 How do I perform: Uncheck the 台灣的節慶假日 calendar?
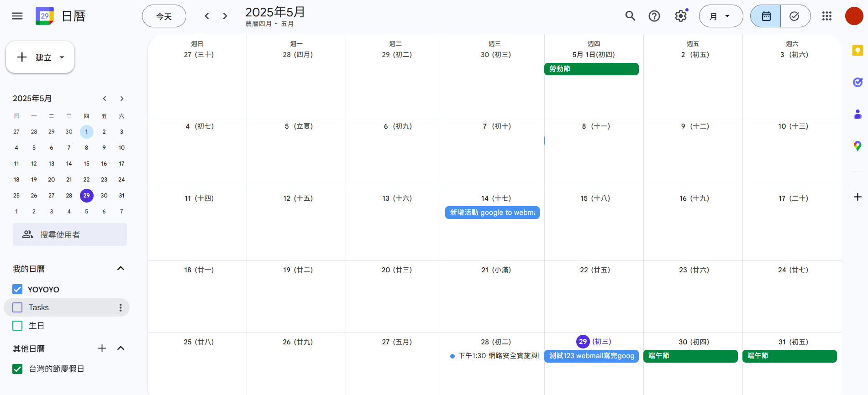point(17,369)
